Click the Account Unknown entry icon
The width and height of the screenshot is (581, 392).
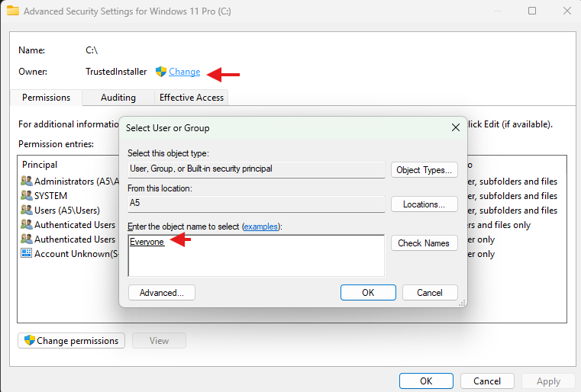pyautogui.click(x=27, y=254)
